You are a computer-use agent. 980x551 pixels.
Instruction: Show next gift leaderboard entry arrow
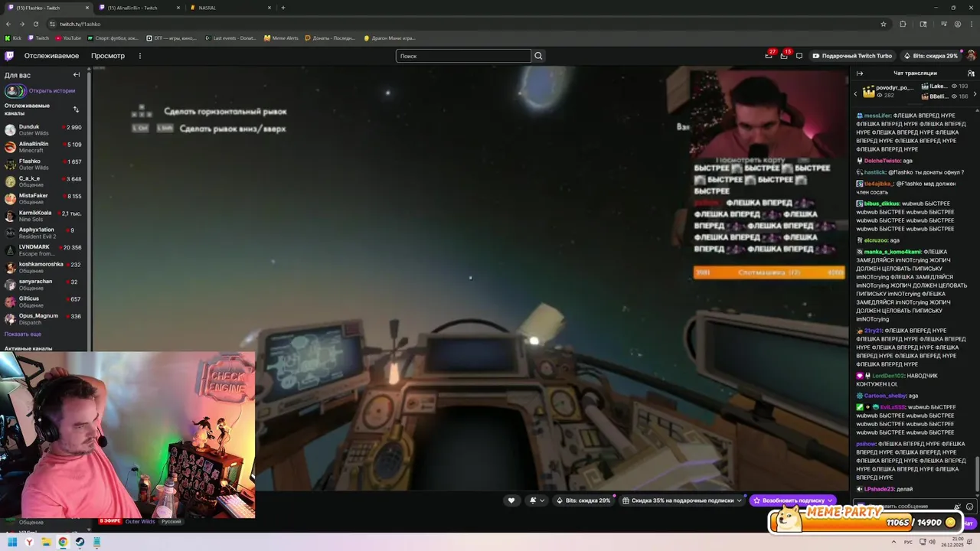click(975, 93)
